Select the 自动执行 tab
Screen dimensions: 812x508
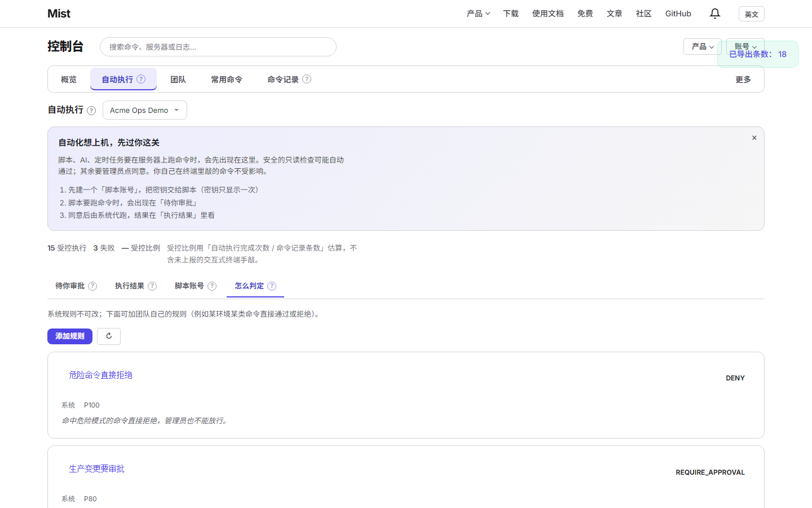coord(123,79)
